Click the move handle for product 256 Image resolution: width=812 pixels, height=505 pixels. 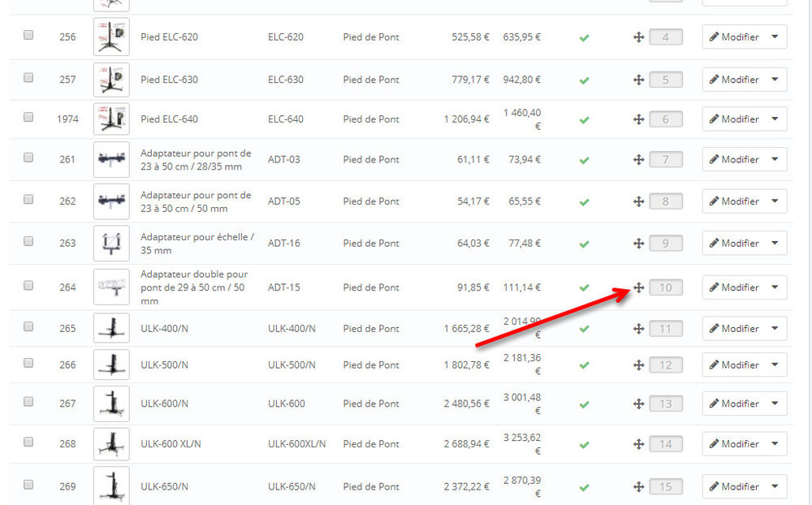click(638, 37)
